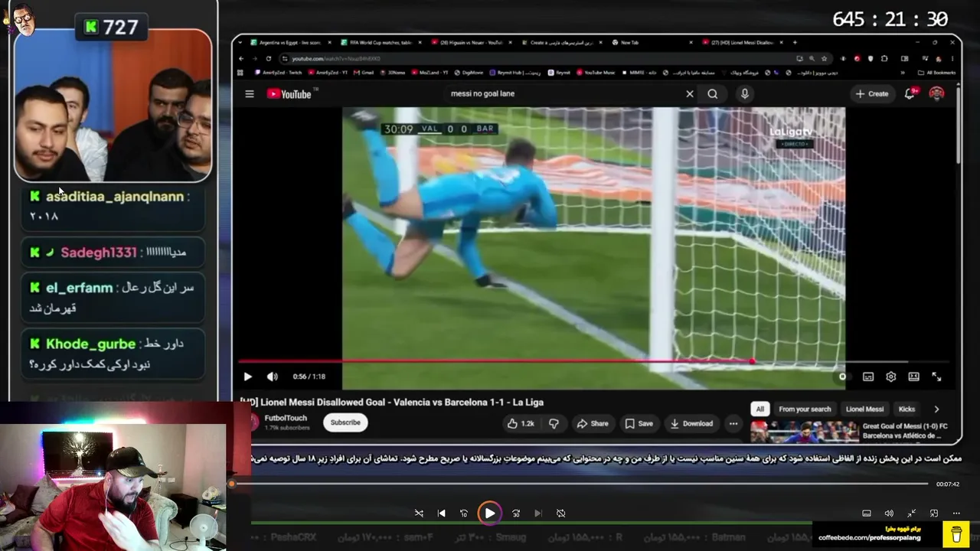This screenshot has width=980, height=551.
Task: Toggle YouTube subtitles captions
Action: 868,377
